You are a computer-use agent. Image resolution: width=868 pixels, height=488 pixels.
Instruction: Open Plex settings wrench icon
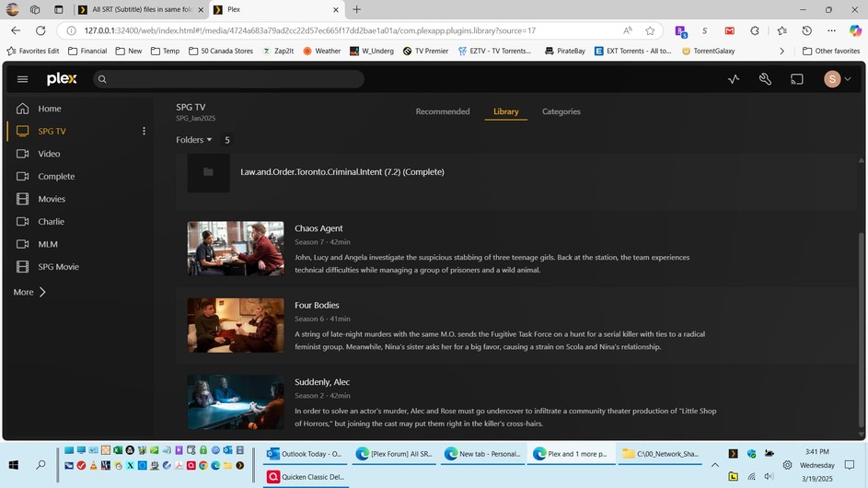click(765, 79)
